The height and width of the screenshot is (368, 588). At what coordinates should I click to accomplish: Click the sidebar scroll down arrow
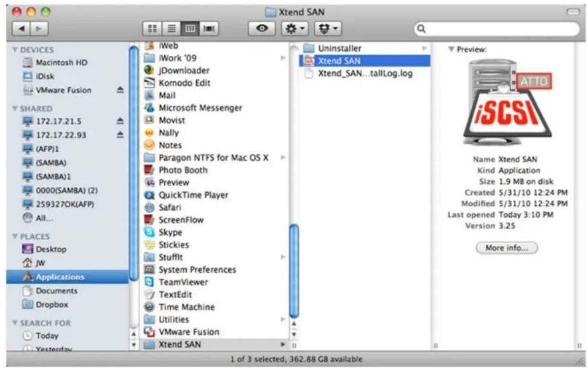point(134,345)
